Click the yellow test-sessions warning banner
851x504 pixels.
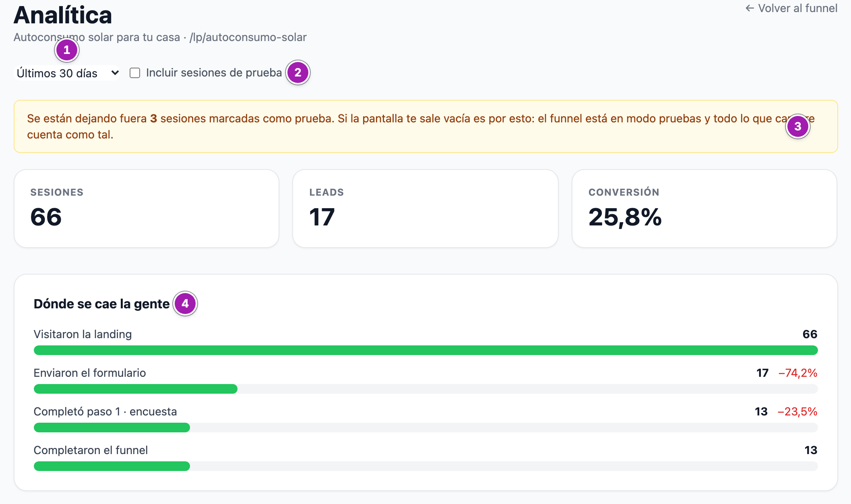(x=425, y=126)
